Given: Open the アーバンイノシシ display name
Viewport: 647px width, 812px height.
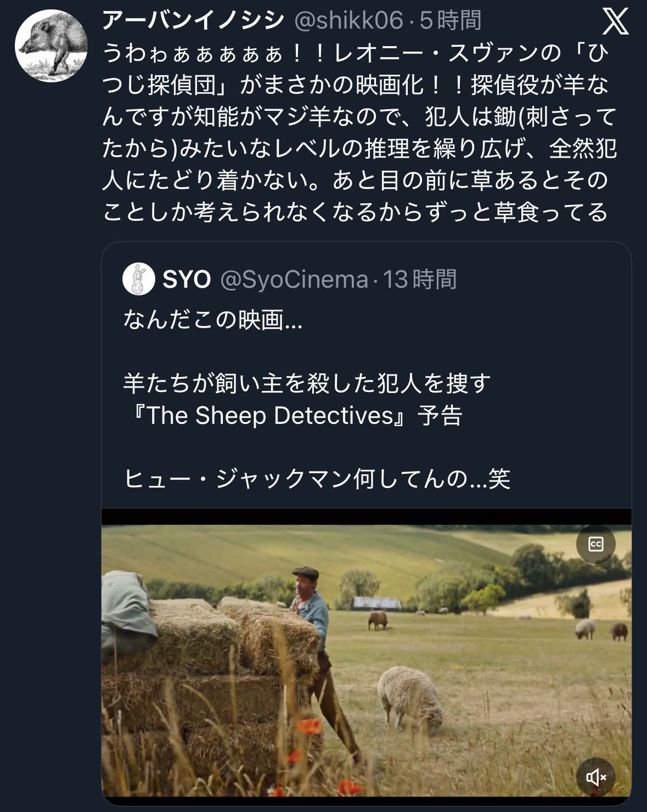Looking at the screenshot, I should point(193,21).
